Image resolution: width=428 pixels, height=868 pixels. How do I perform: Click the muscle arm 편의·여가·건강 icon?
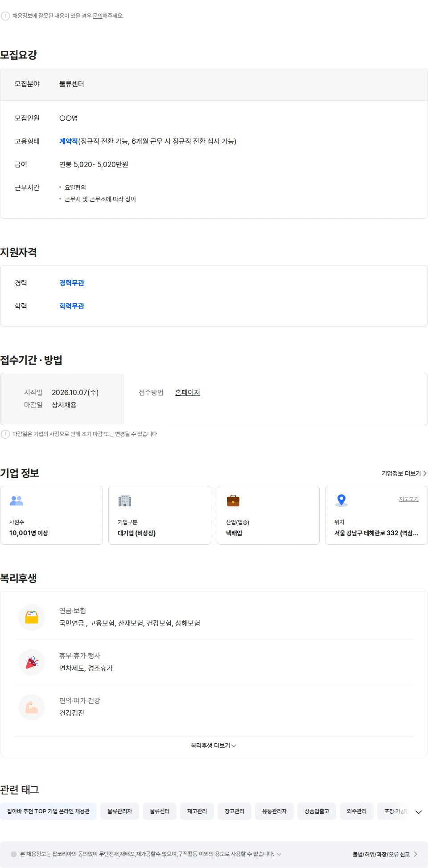(32, 707)
